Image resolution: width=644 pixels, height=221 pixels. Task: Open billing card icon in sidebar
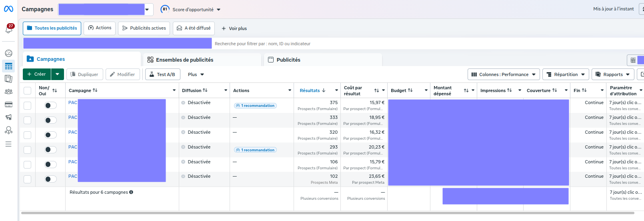(8, 104)
